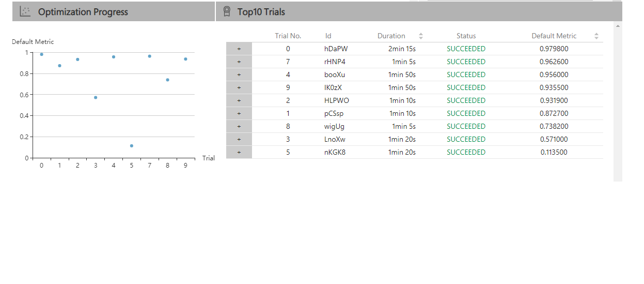The height and width of the screenshot is (284, 644).
Task: Expand trial hDaPW row details
Action: click(x=239, y=49)
